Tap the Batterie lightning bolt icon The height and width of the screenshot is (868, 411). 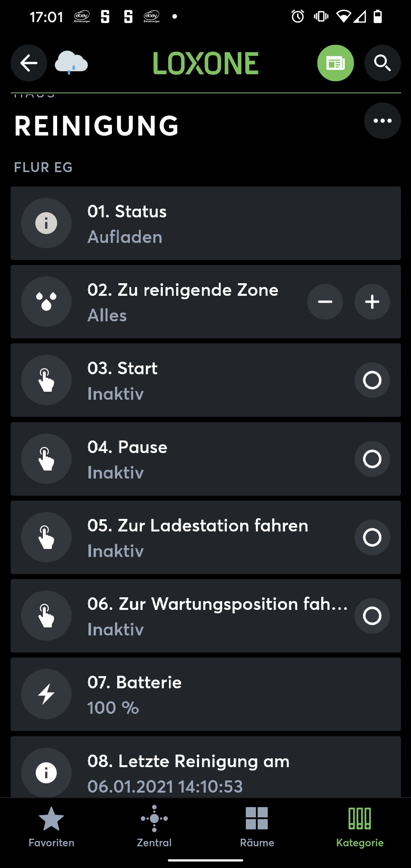click(46, 694)
